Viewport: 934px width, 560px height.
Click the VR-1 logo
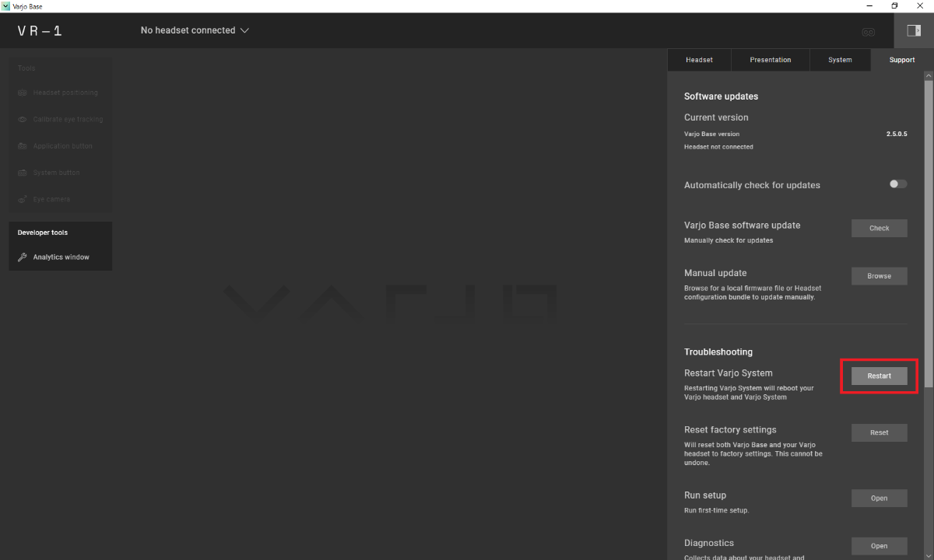40,31
